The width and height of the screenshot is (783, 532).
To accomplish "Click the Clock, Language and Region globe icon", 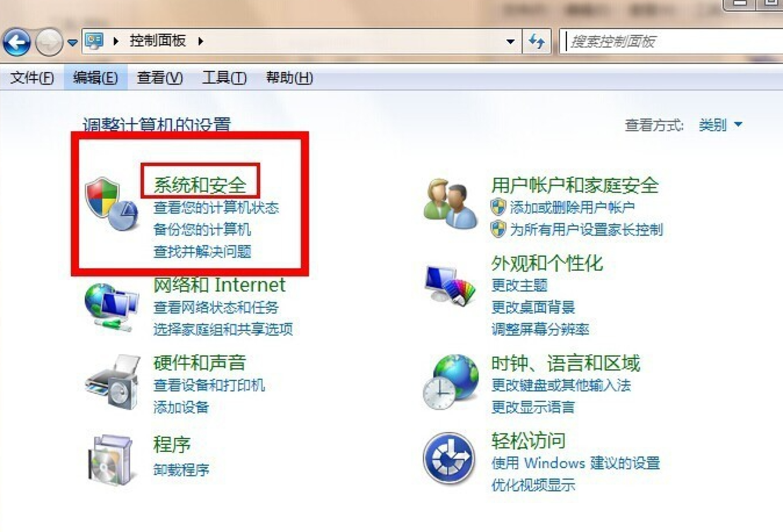I will [x=451, y=382].
